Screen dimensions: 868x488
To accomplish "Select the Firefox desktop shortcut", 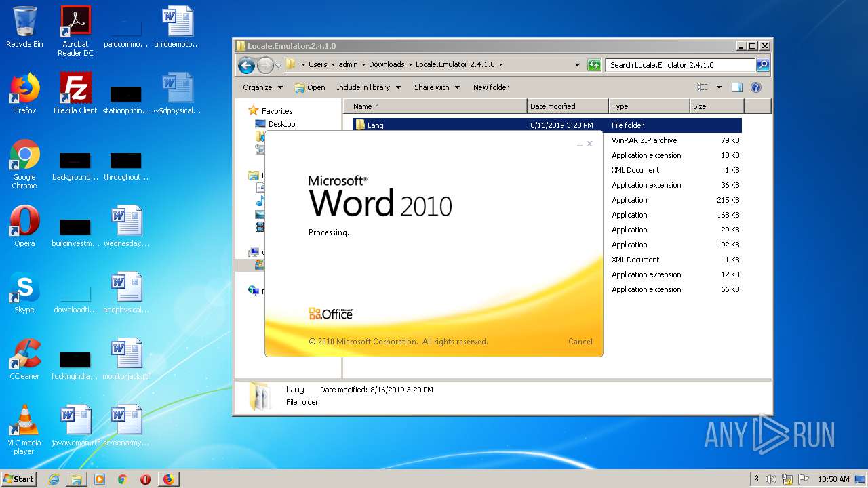I will 24,94.
